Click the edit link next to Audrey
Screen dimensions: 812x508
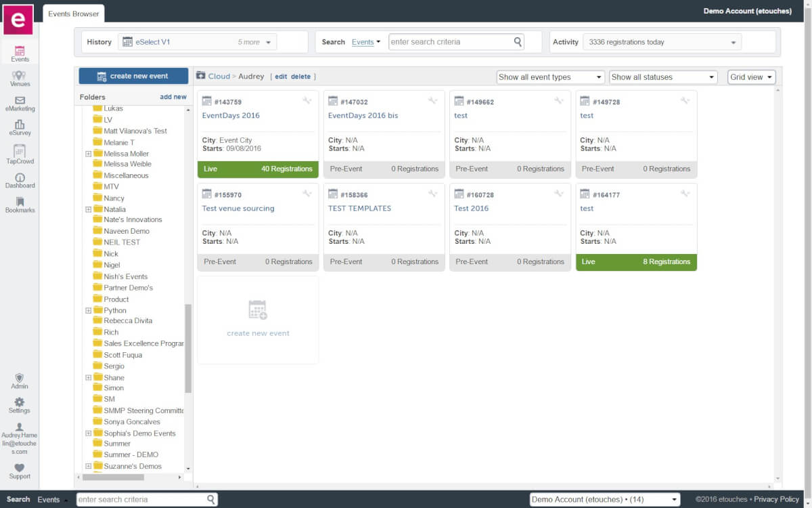tap(281, 77)
